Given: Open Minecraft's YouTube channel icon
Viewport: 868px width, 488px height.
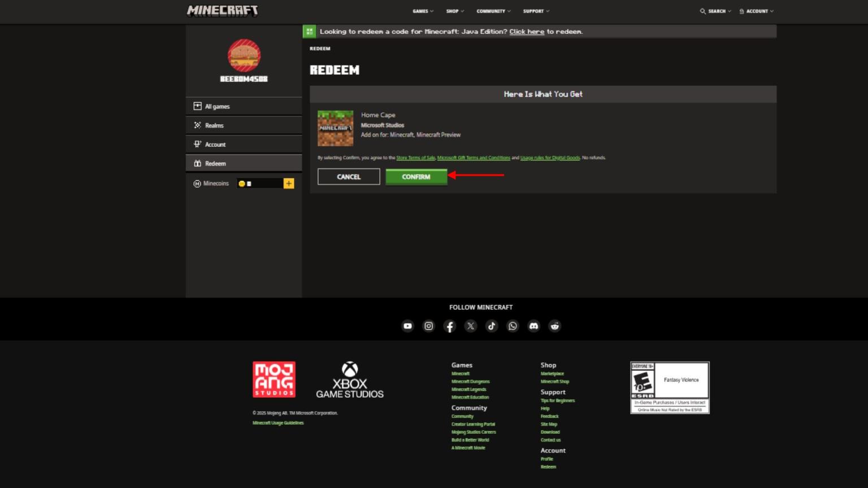Looking at the screenshot, I should point(407,326).
